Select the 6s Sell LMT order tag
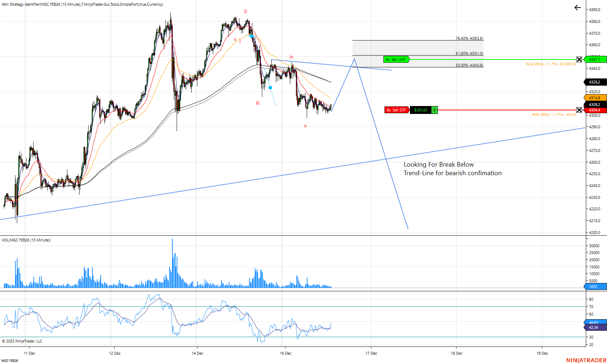This screenshot has width=607, height=364. click(396, 59)
